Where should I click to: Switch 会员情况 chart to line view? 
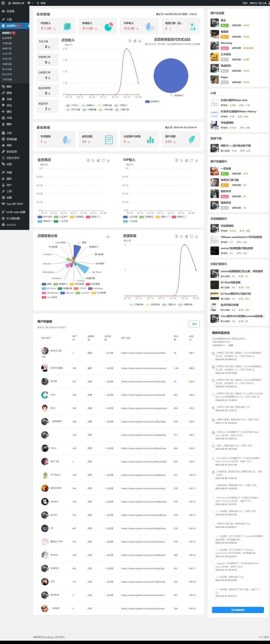tap(93, 160)
